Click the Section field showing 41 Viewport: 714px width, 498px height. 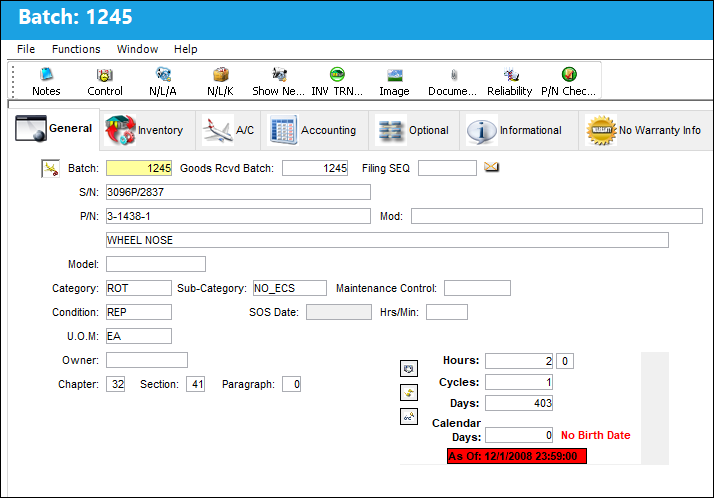[x=195, y=384]
